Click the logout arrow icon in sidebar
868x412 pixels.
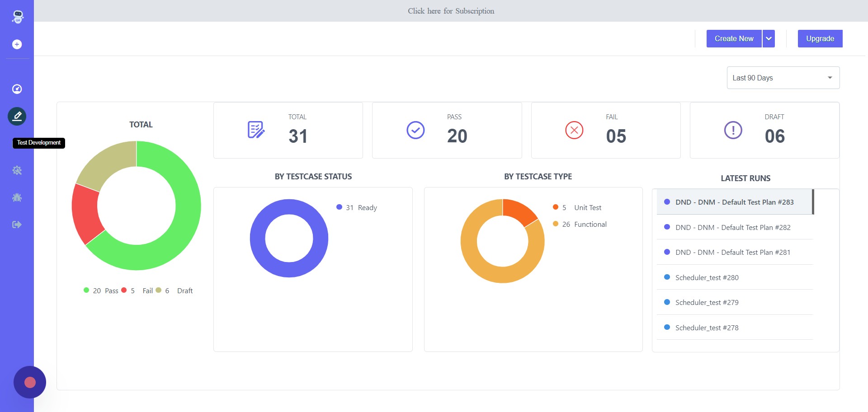point(17,225)
